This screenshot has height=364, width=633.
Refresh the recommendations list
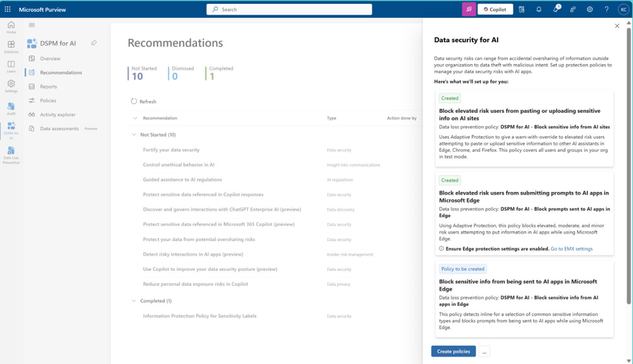click(144, 101)
